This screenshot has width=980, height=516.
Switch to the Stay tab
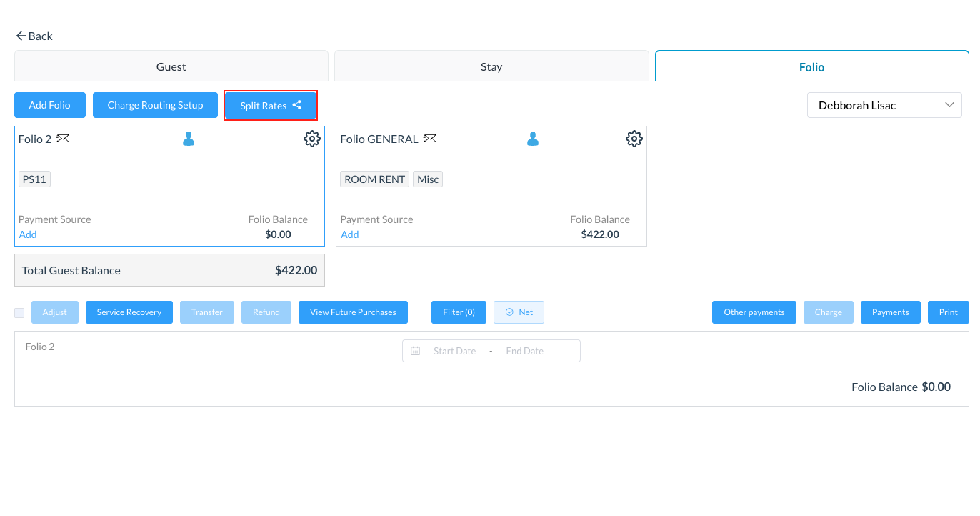[x=491, y=66]
